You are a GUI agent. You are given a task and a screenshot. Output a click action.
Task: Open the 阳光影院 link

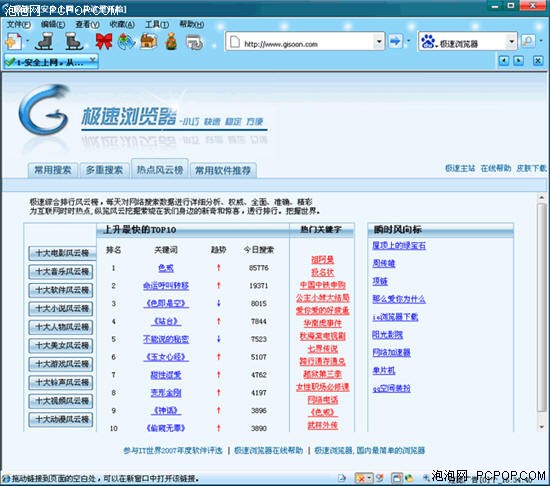pyautogui.click(x=388, y=335)
